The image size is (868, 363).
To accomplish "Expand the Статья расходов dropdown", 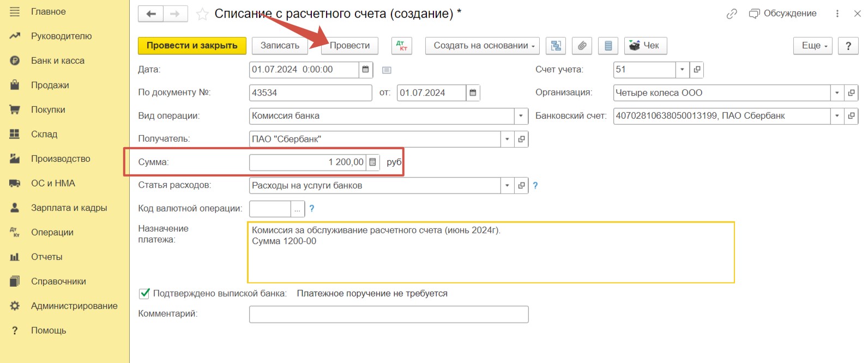I will click(x=507, y=186).
